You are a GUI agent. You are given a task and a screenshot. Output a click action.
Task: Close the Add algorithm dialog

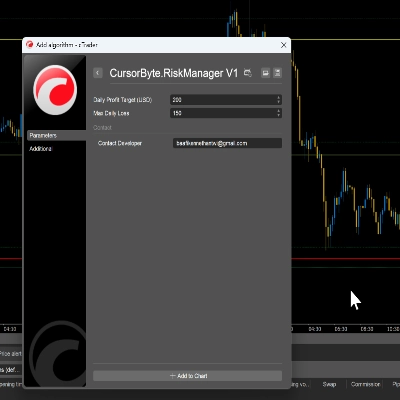283,45
